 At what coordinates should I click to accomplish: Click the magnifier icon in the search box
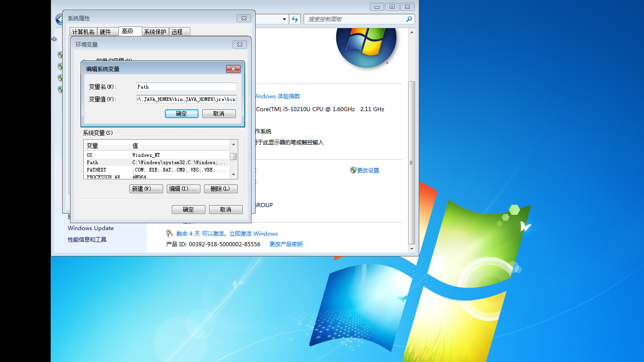[409, 19]
